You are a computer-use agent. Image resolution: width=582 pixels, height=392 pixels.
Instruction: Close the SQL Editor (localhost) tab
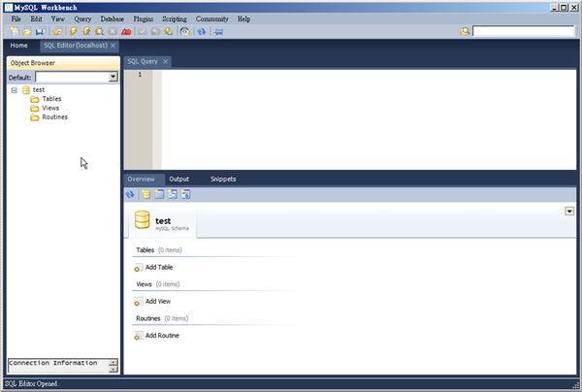pyautogui.click(x=113, y=46)
